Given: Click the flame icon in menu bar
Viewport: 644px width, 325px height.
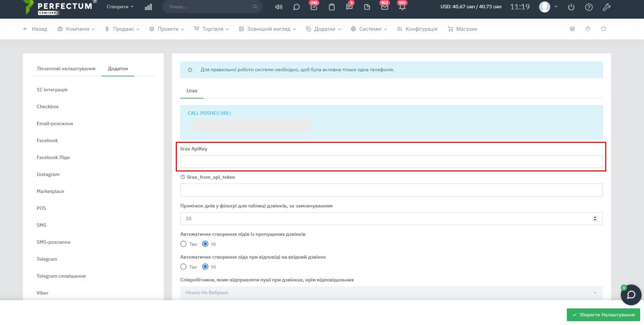Looking at the screenshot, I should coord(588,29).
